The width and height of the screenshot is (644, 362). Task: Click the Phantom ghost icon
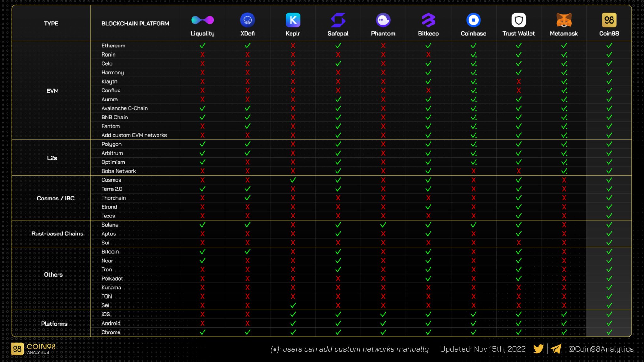pos(383,20)
